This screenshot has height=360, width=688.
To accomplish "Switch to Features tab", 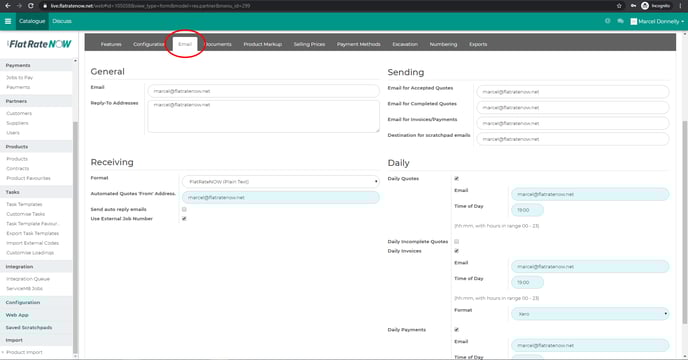I will click(x=111, y=44).
